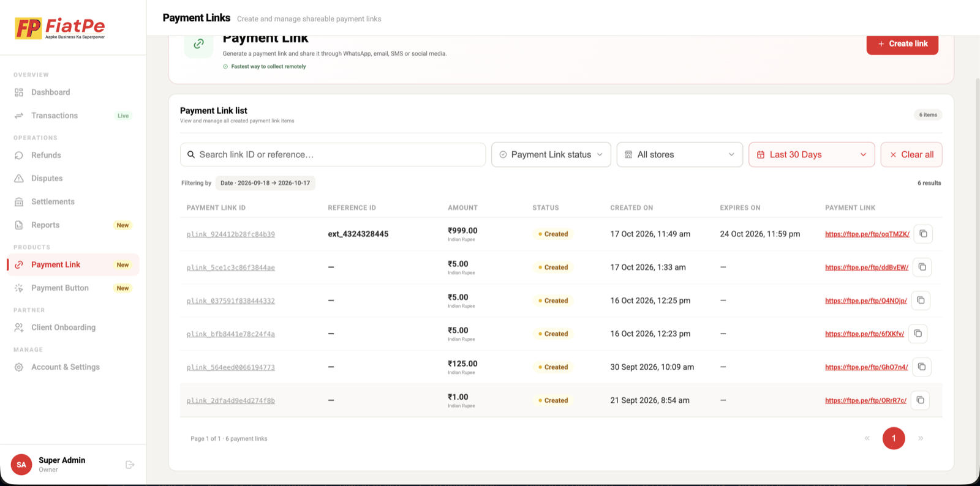Viewport: 980px width, 486px height.
Task: Copy the ddBvEW payment link
Action: pyautogui.click(x=922, y=267)
